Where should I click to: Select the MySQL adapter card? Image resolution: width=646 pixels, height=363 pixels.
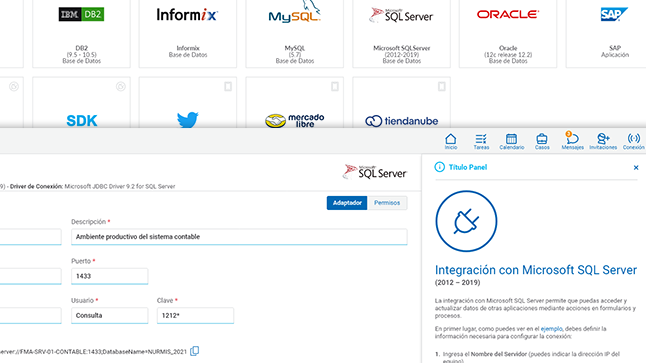[295, 33]
